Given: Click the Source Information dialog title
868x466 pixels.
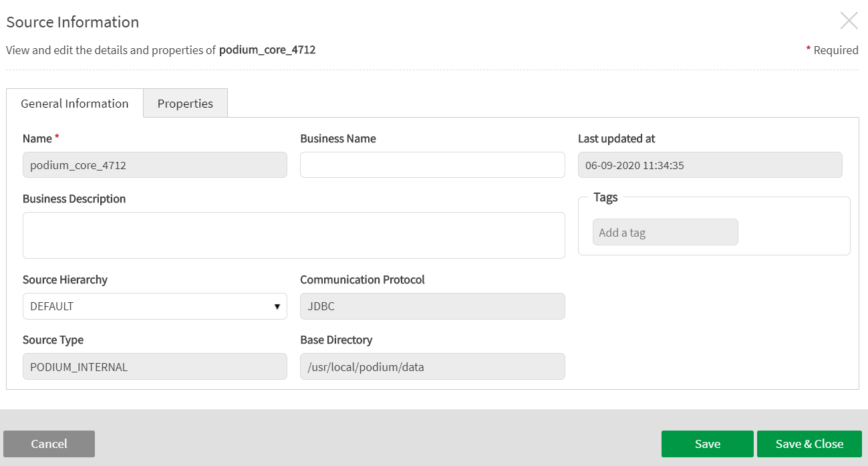Looking at the screenshot, I should coord(73,22).
